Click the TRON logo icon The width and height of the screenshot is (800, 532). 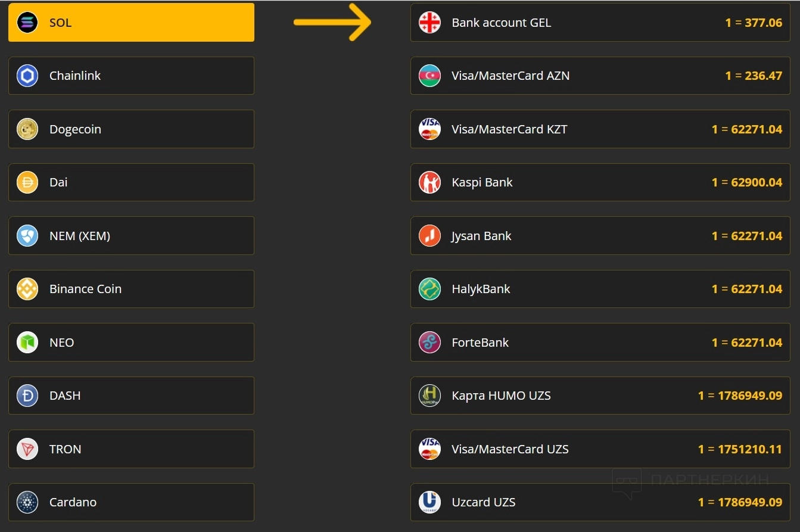tap(27, 449)
